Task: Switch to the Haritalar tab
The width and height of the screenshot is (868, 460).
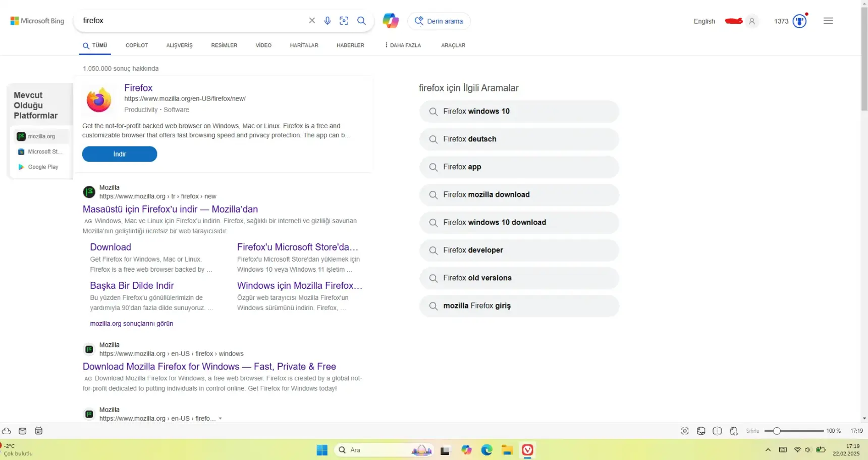Action: 304,45
